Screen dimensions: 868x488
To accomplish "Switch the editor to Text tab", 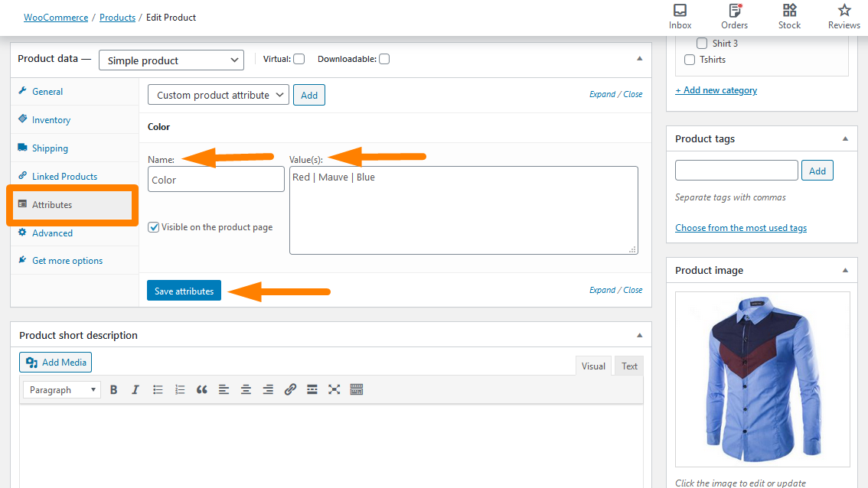I will coord(629,366).
